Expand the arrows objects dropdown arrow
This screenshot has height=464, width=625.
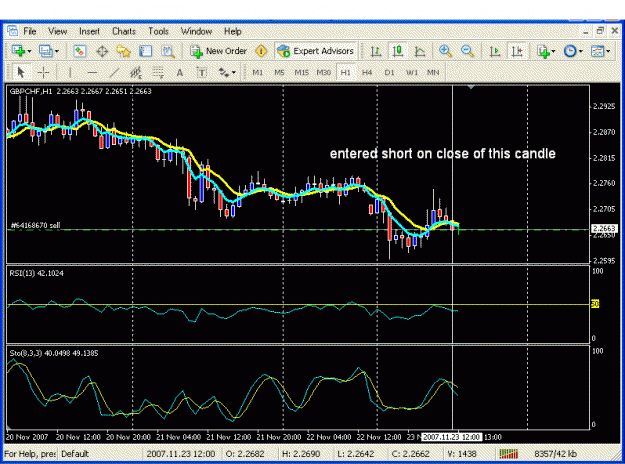(234, 73)
